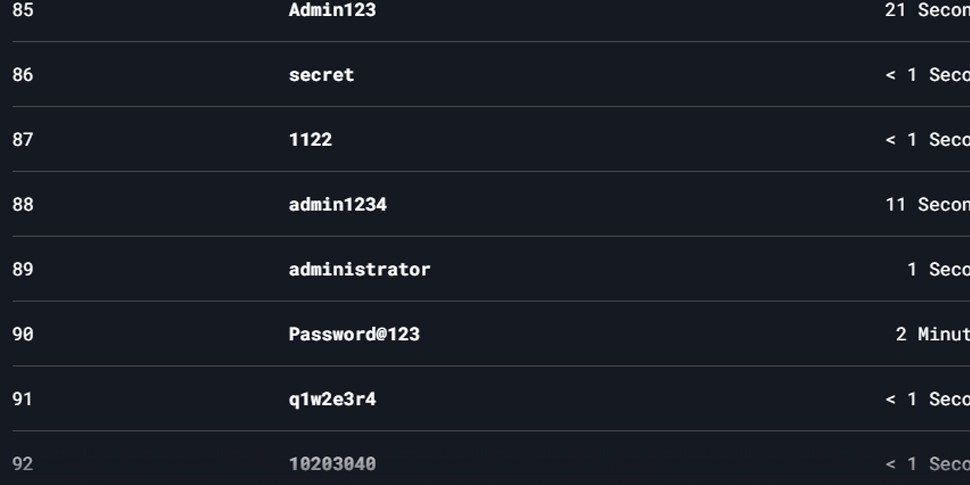
Task: Click rank number 88
Action: [22, 205]
